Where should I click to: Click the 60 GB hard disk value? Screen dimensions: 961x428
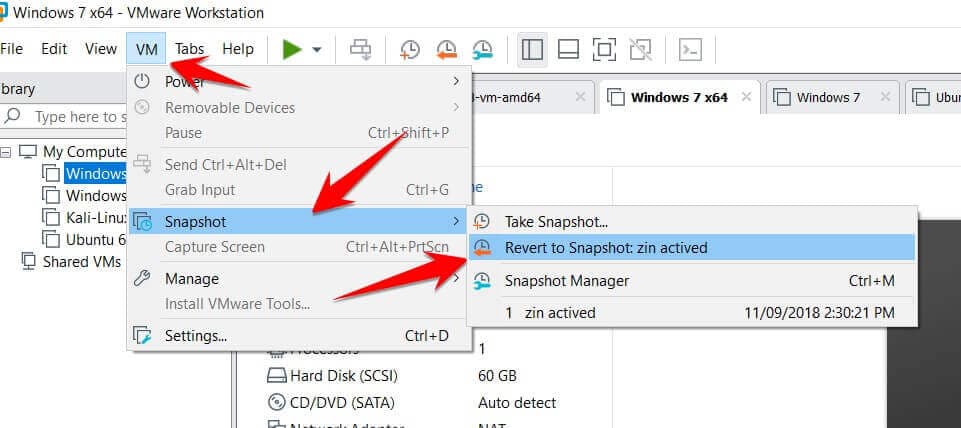click(x=497, y=375)
